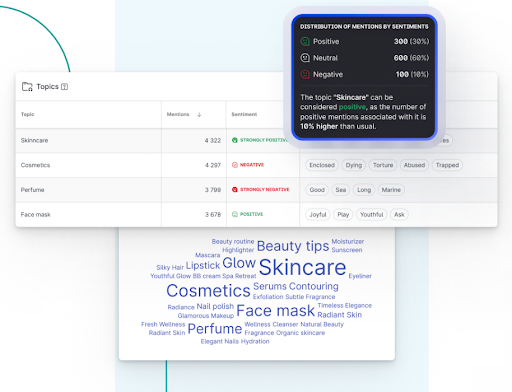Click the Abused keyword tag
Screen dimensions: 512x392
[x=414, y=165]
